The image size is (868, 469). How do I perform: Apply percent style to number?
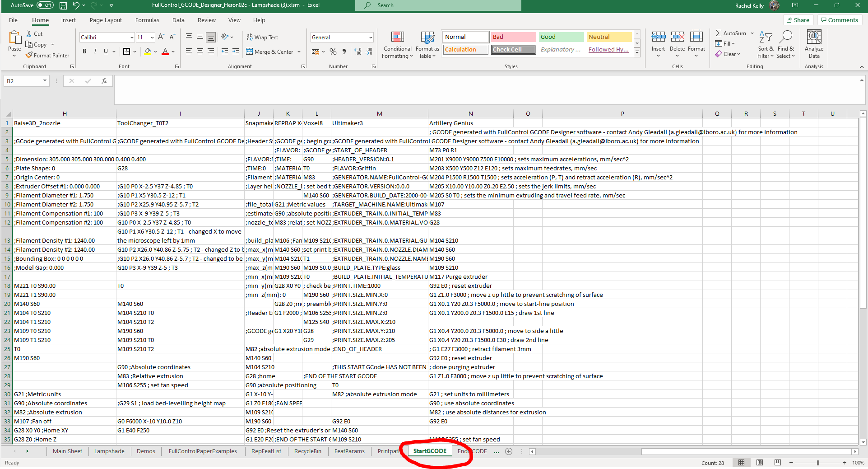pyautogui.click(x=333, y=52)
